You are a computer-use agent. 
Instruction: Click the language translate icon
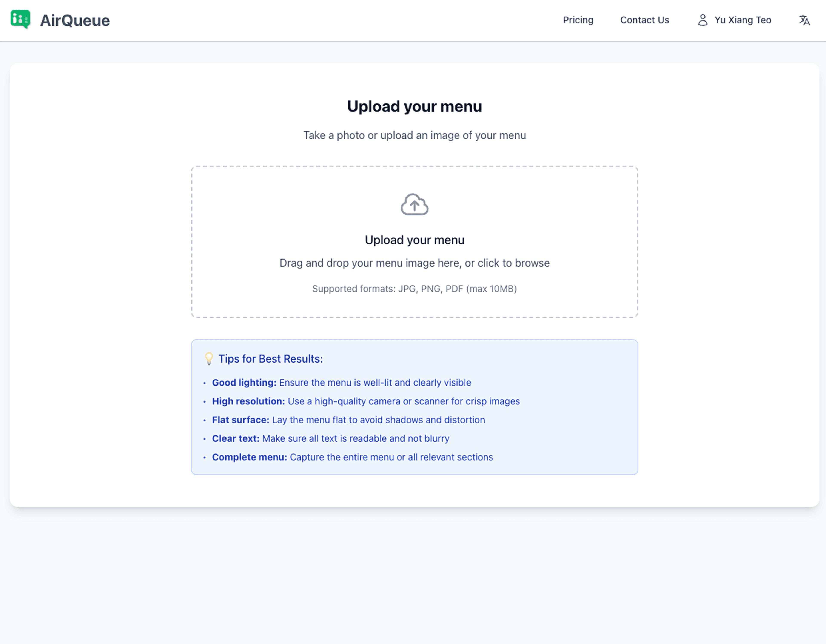click(804, 20)
